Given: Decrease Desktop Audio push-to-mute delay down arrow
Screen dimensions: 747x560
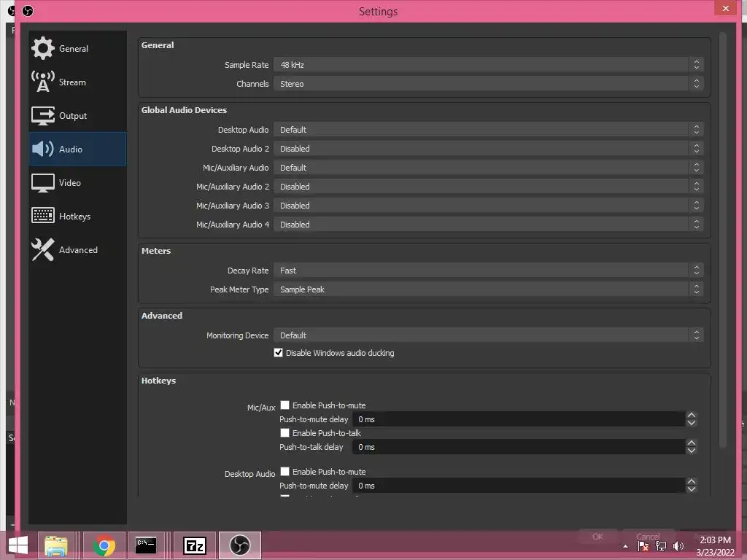Looking at the screenshot, I should click(692, 489).
